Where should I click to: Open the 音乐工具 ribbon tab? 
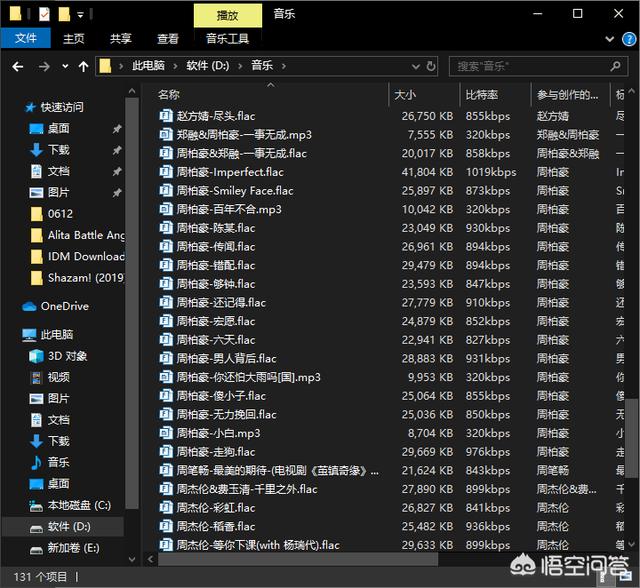pos(227,38)
